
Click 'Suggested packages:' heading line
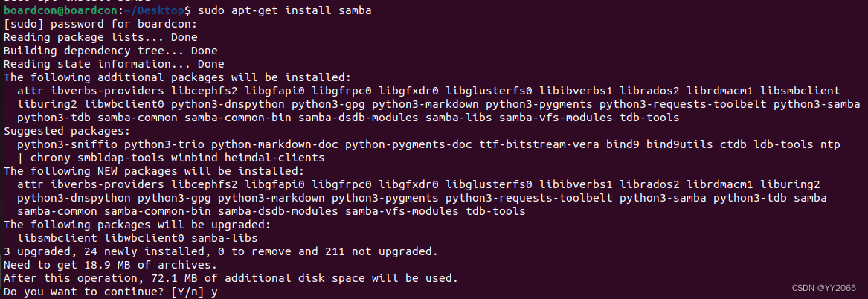(x=66, y=131)
